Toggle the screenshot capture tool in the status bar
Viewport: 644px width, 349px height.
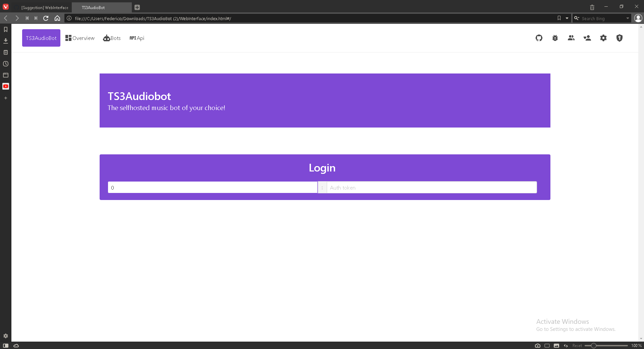(538, 346)
